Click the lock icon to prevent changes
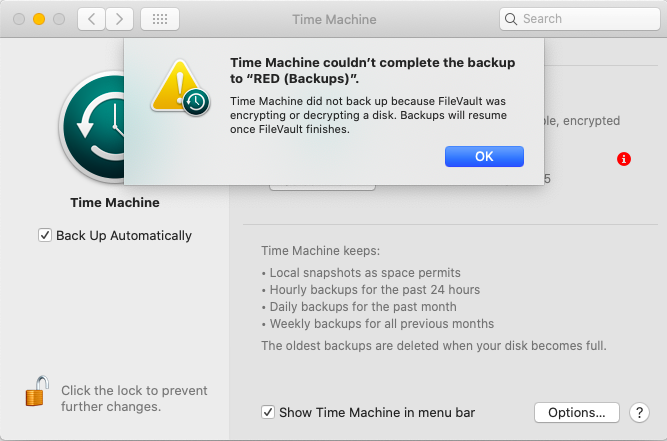Image resolution: width=667 pixels, height=441 pixels. pyautogui.click(x=37, y=391)
